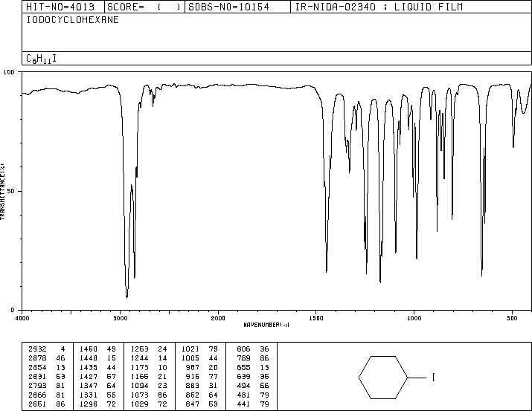This screenshot has width=532, height=411.
Task: Select the IODOCYCLOHEXANE compound name
Action: pyautogui.click(x=73, y=20)
